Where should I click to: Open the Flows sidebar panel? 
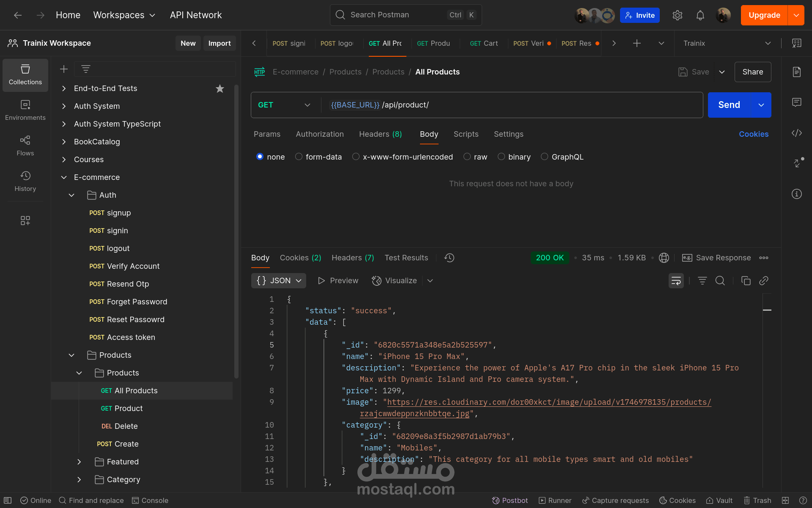[x=25, y=146]
